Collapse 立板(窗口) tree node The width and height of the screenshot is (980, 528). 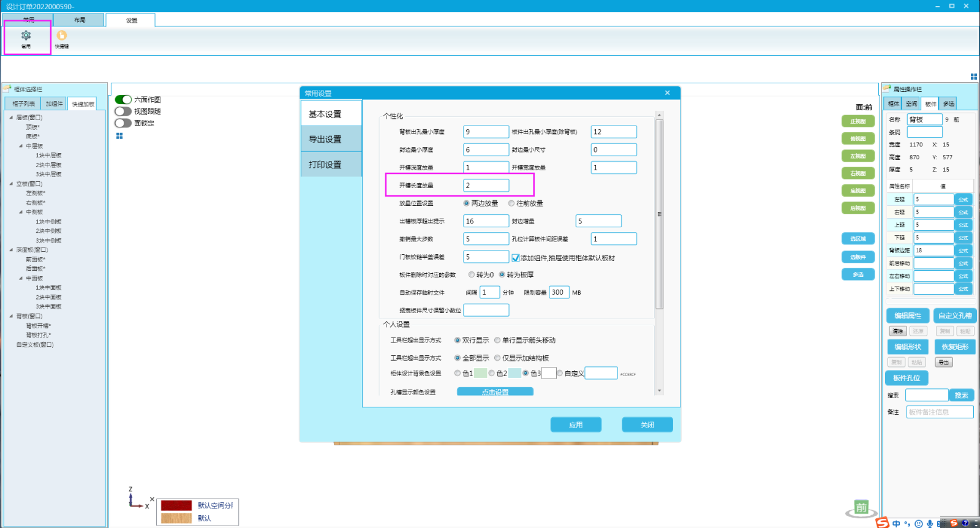[11, 184]
